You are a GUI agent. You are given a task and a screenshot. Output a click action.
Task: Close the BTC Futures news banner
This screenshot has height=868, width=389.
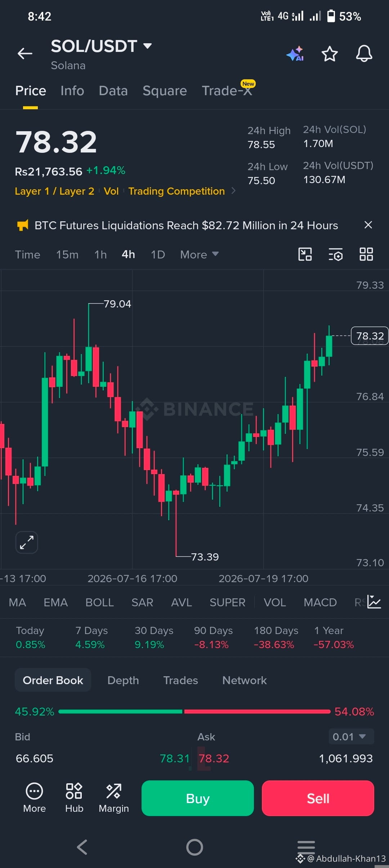point(368,225)
